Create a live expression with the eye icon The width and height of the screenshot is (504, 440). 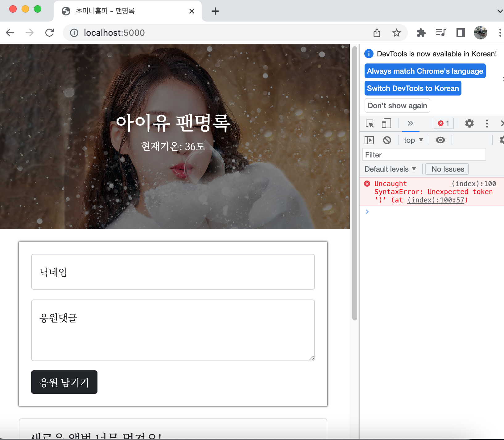coord(440,140)
